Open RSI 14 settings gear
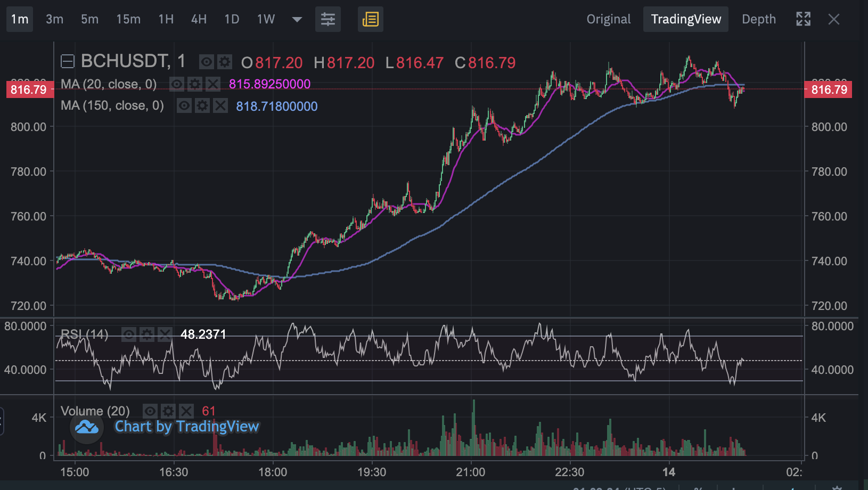 (x=147, y=334)
